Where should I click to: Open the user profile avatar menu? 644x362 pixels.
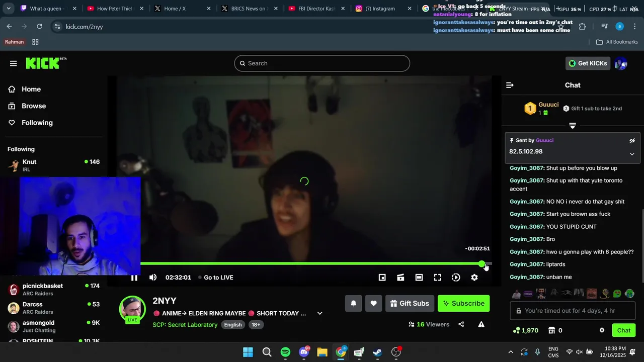coord(621,63)
